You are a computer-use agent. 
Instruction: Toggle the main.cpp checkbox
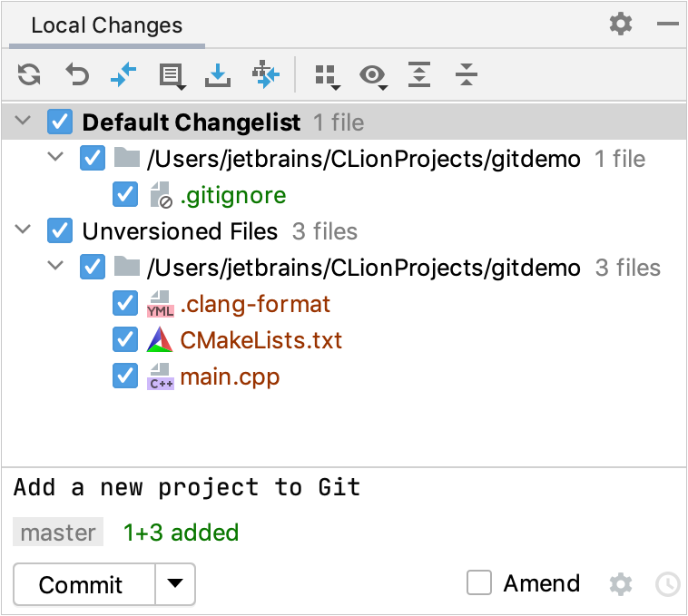click(x=125, y=376)
